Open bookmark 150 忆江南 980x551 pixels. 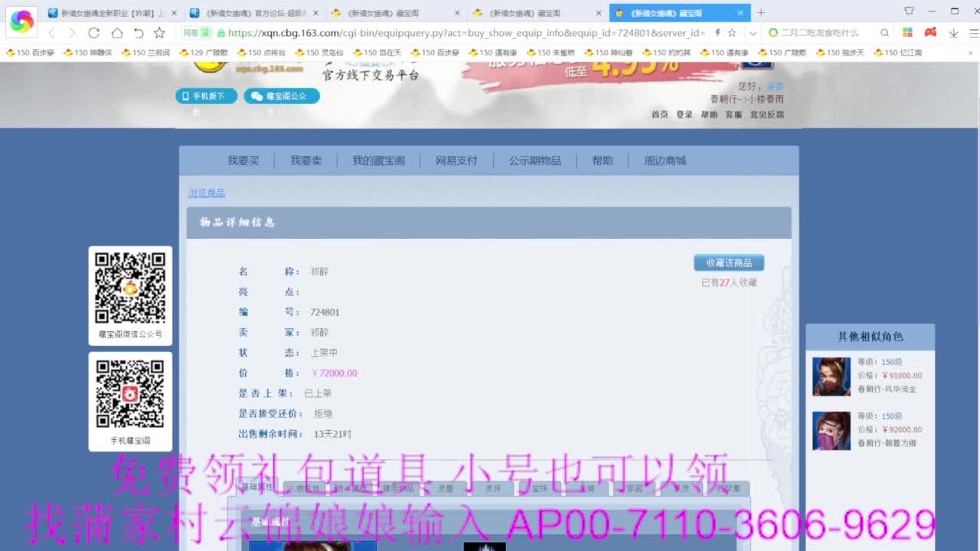click(898, 53)
